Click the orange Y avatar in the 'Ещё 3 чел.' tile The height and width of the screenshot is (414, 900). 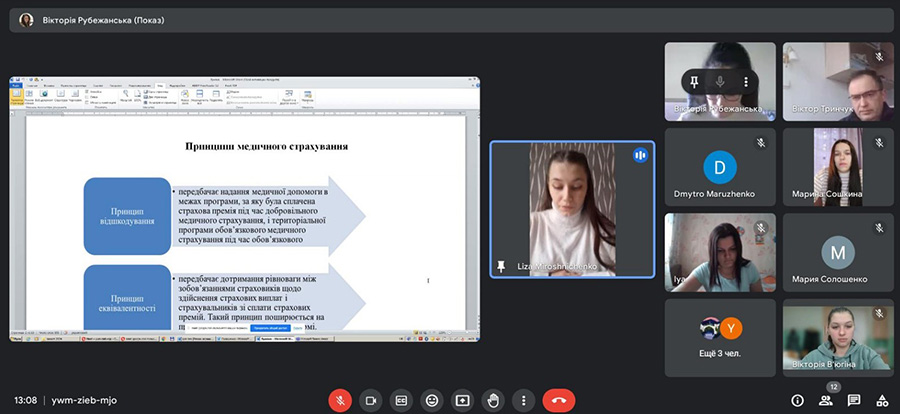[x=731, y=328]
